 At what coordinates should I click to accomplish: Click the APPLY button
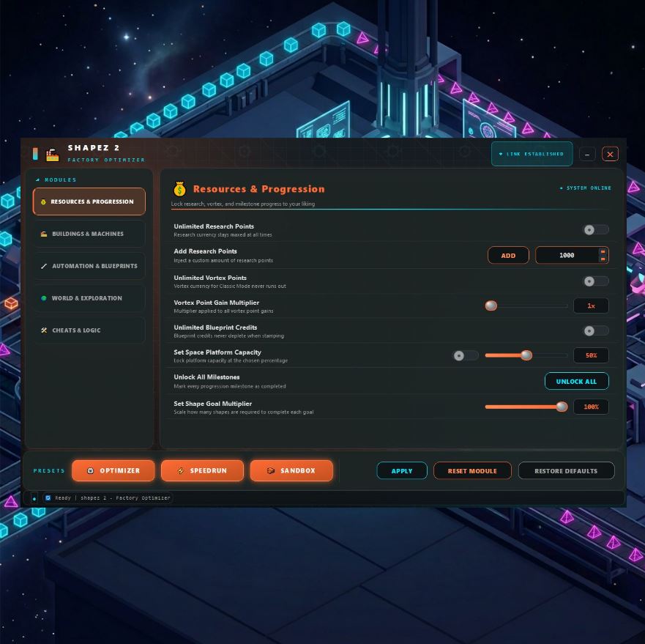(x=402, y=470)
